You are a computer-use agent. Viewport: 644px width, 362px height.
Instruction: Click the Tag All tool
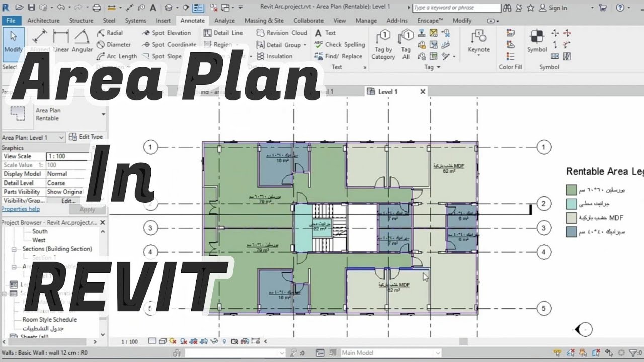(406, 44)
